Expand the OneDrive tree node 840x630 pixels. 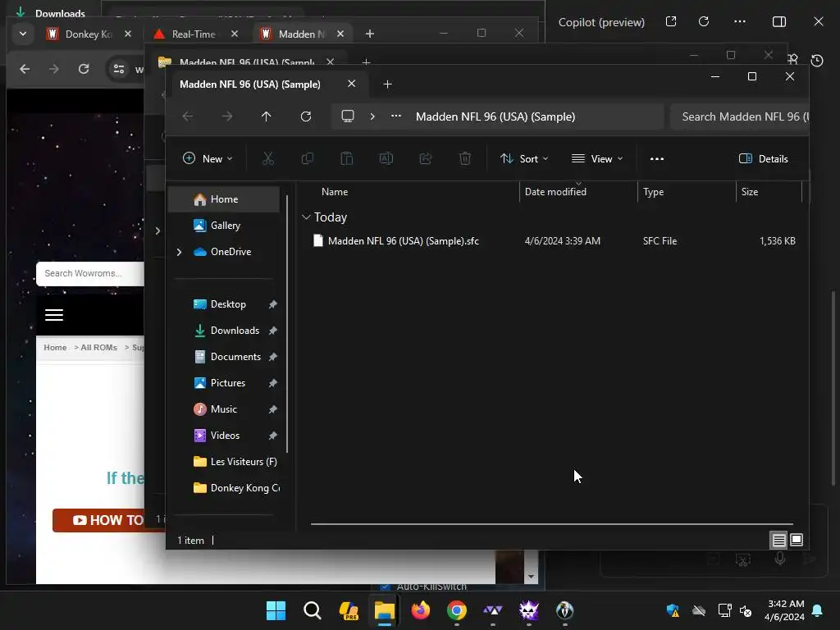[180, 252]
